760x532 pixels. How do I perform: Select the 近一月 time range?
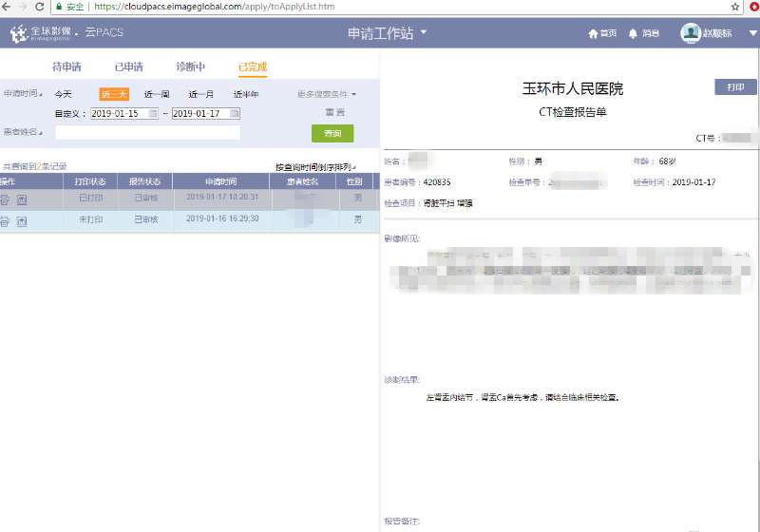[x=201, y=94]
